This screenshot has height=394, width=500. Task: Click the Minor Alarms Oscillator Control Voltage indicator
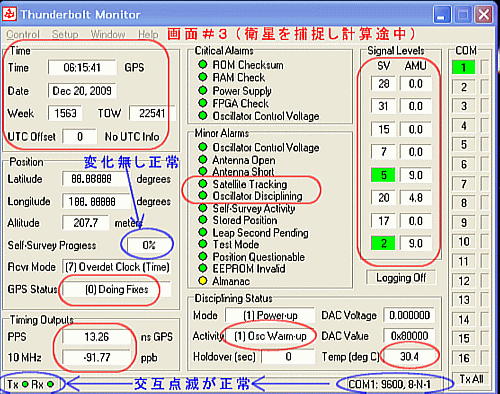(x=202, y=147)
